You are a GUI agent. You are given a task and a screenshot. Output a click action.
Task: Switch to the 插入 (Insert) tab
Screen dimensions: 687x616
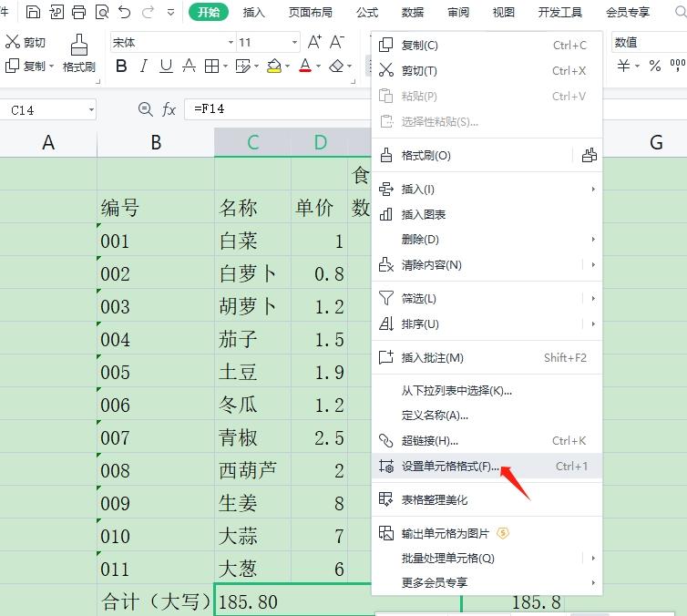(x=254, y=12)
